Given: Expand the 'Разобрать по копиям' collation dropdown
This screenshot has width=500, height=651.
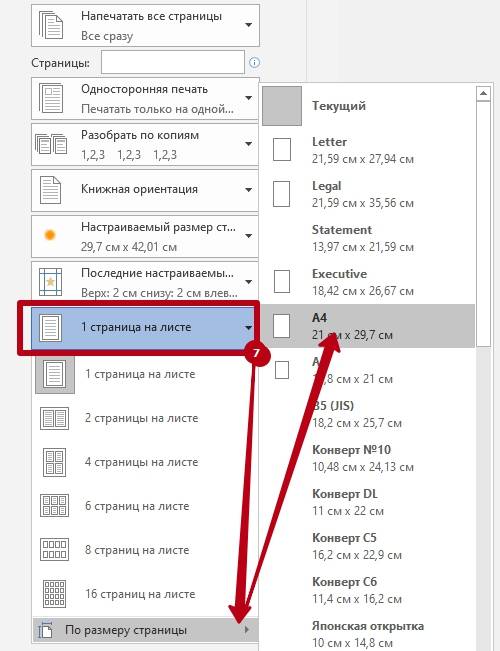Looking at the screenshot, I should [145, 144].
